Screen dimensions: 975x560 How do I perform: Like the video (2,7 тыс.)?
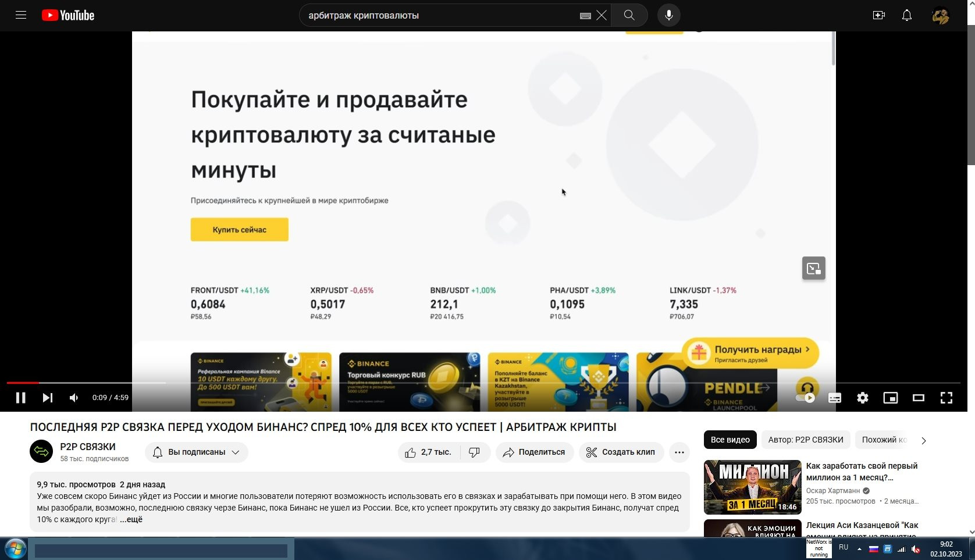[429, 452]
